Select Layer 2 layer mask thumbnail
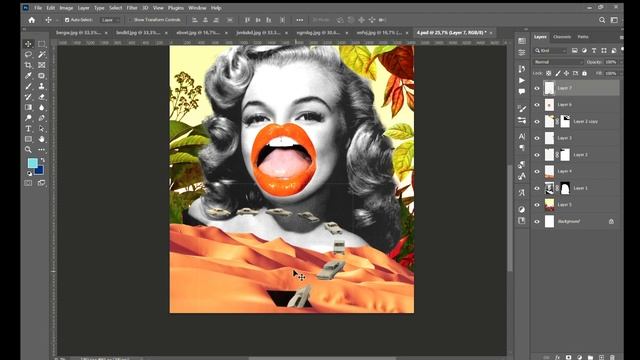 (565, 155)
